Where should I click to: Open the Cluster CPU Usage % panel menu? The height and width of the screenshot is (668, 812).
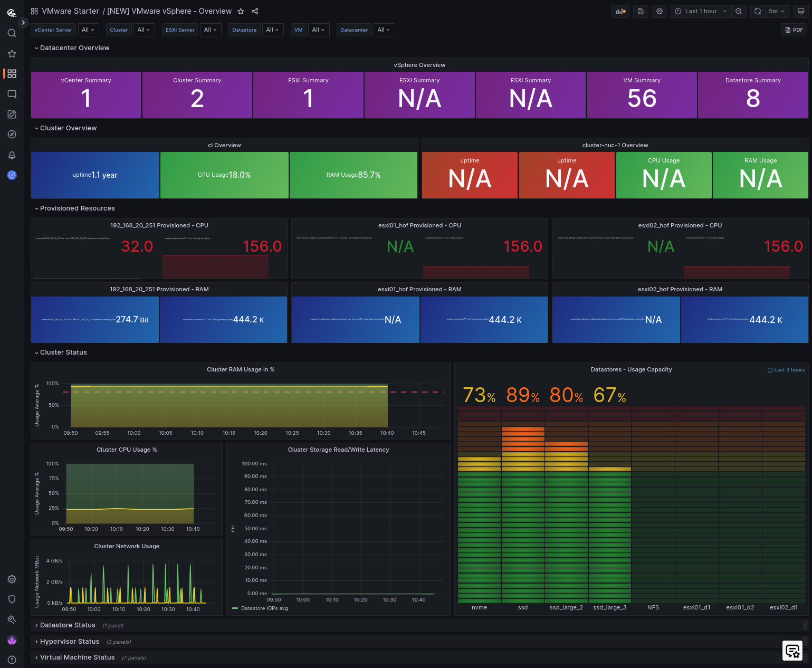pos(127,450)
